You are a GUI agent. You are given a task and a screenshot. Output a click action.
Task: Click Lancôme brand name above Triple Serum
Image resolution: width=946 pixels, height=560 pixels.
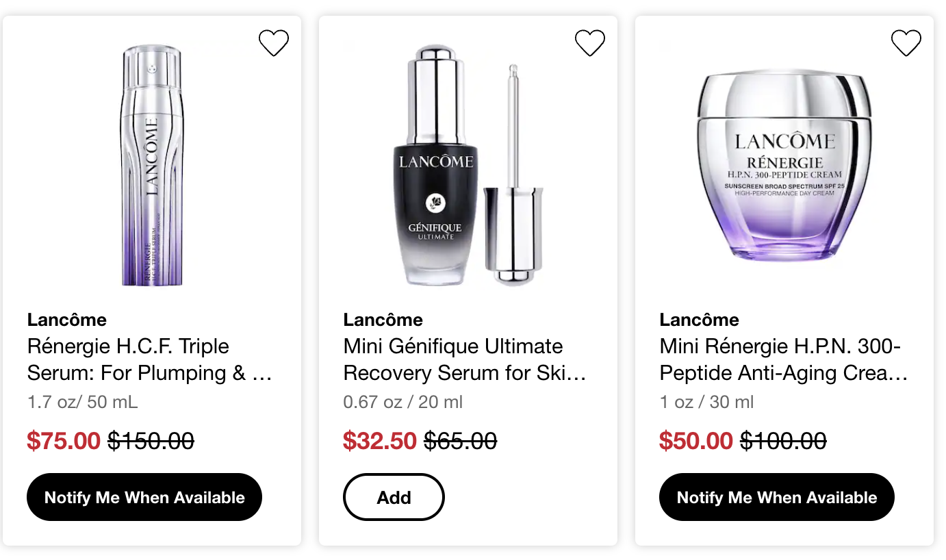coord(67,320)
